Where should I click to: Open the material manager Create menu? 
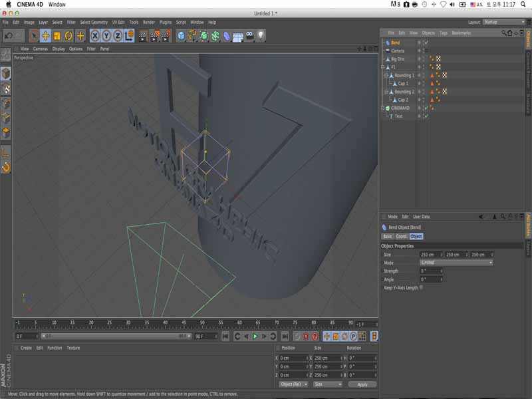(x=26, y=348)
